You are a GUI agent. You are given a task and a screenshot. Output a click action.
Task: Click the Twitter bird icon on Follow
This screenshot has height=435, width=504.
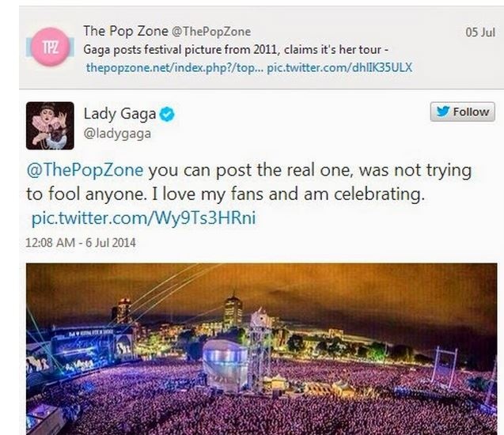[442, 112]
